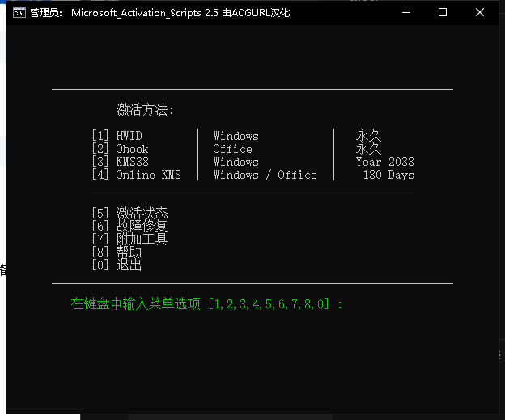The image size is (505, 420).
Task: Open the [7] 附加工具 entry
Action: pos(129,239)
